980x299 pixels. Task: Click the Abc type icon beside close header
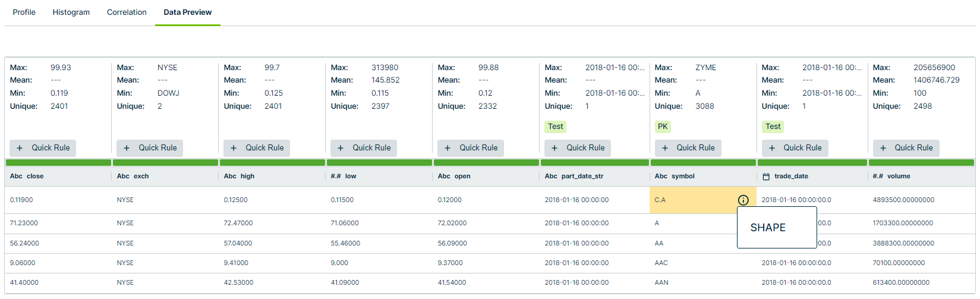click(16, 177)
